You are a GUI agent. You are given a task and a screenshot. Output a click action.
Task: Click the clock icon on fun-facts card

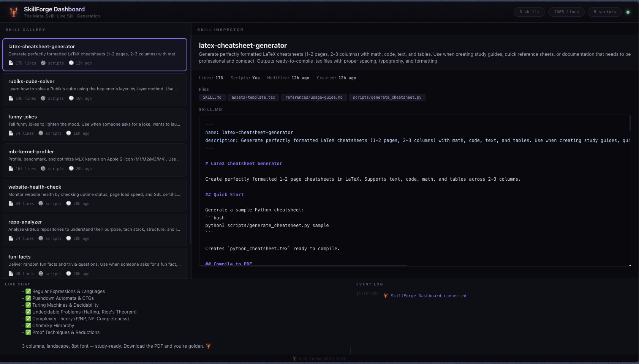click(x=69, y=274)
